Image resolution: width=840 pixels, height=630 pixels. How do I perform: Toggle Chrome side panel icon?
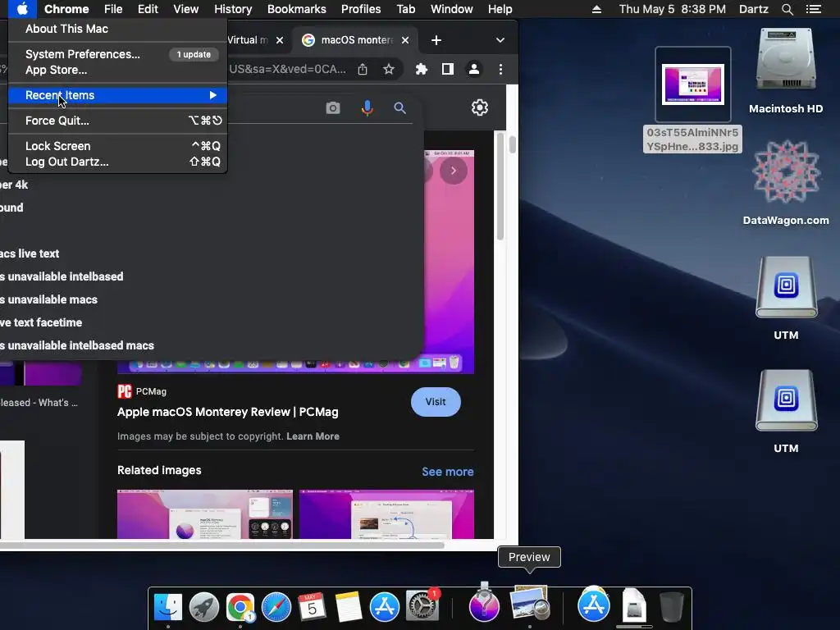(447, 69)
